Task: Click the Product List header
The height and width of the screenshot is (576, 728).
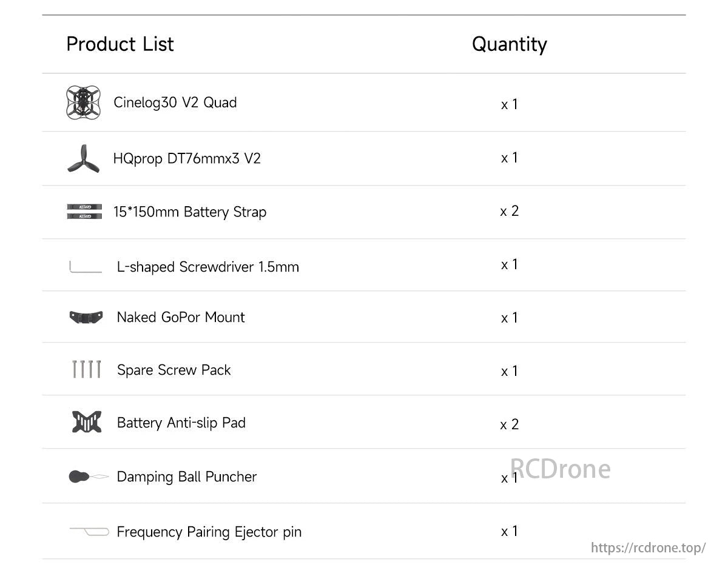Action: click(x=120, y=44)
